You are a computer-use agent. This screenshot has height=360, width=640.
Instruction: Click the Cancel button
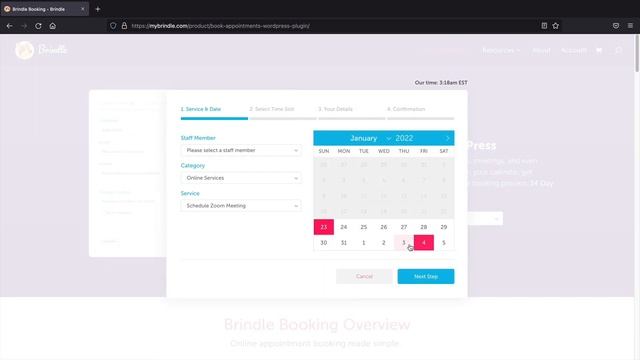pyautogui.click(x=364, y=276)
